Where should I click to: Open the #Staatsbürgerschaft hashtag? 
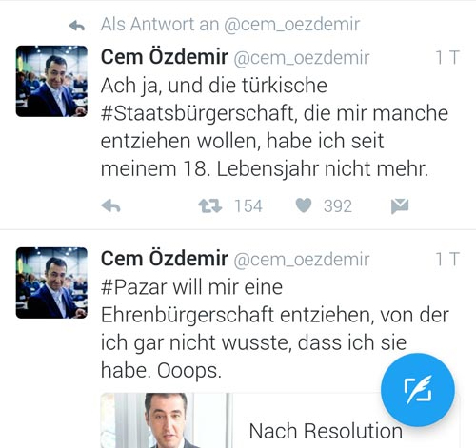[x=197, y=113]
